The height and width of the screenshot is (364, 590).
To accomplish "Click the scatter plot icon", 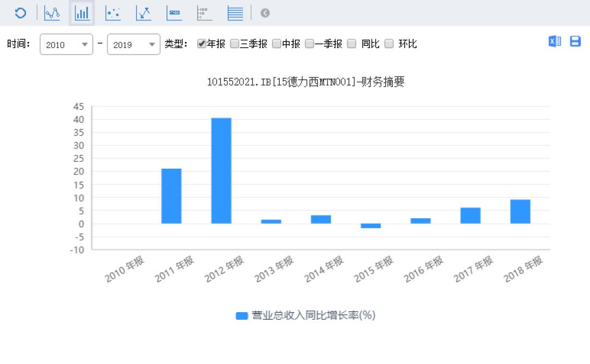I will pyautogui.click(x=112, y=13).
